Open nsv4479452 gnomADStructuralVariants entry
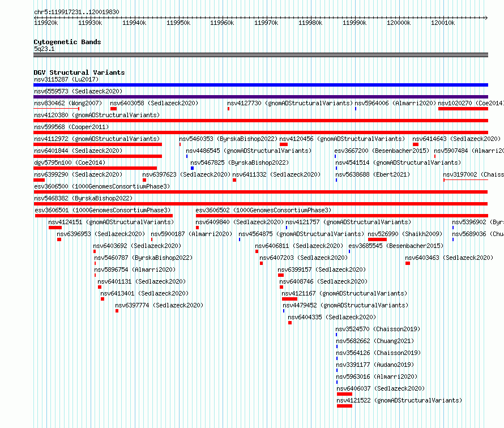 (345, 305)
